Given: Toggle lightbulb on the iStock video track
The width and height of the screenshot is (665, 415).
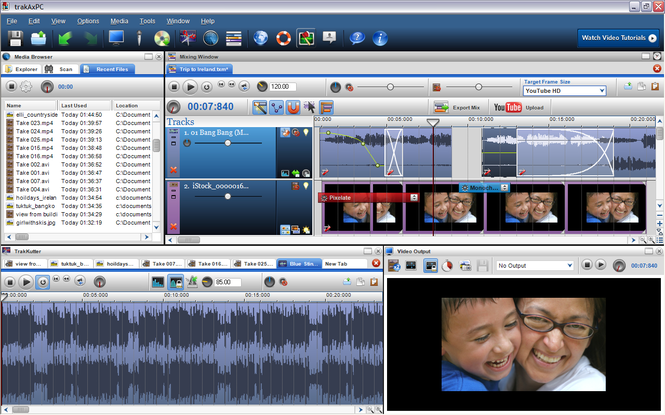Looking at the screenshot, I should click(x=307, y=186).
